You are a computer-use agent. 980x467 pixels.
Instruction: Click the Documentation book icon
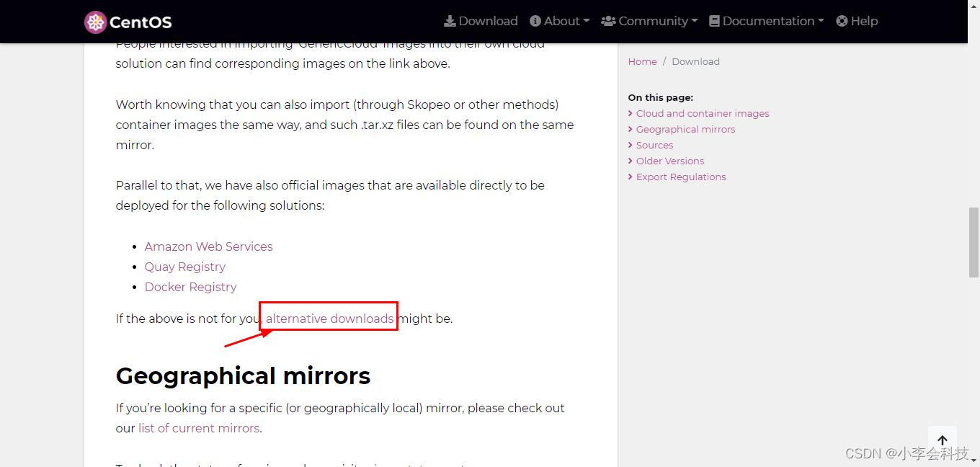coord(714,21)
